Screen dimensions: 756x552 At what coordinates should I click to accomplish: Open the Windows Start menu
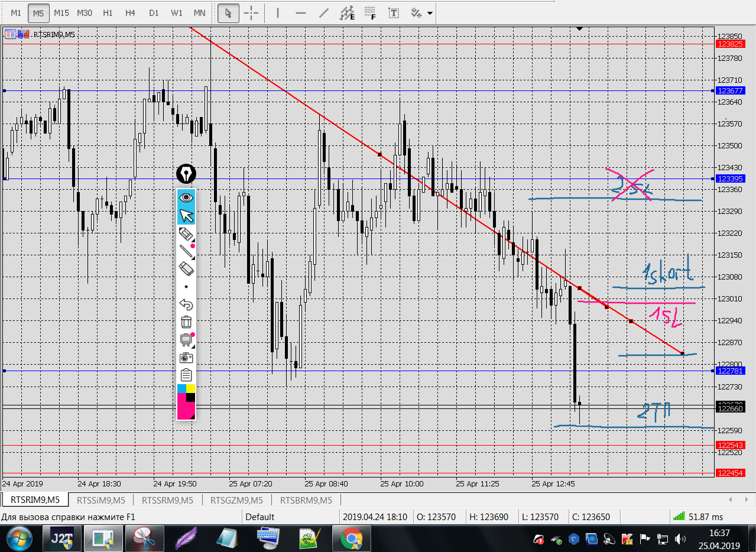(x=20, y=539)
